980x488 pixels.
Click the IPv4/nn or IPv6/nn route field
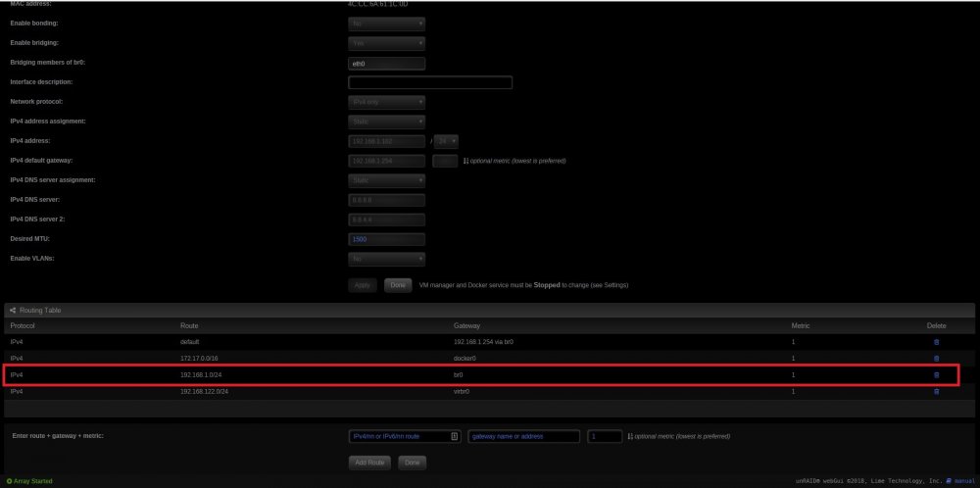coord(405,436)
